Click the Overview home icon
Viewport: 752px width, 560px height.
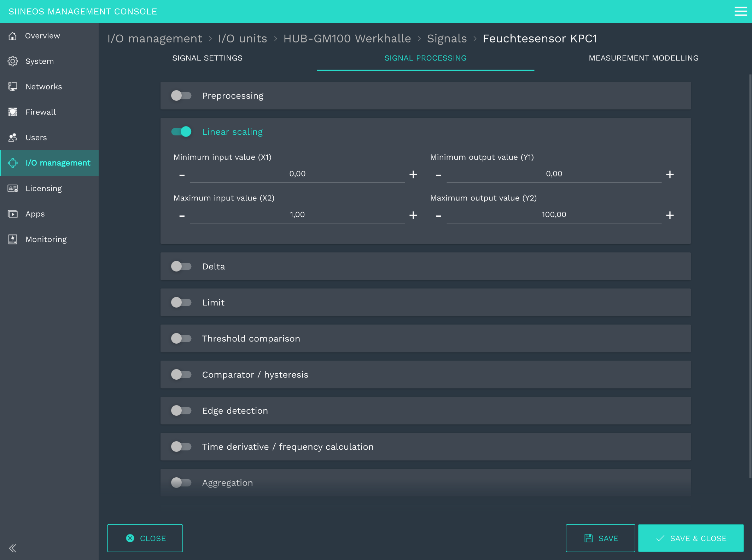[x=13, y=36]
